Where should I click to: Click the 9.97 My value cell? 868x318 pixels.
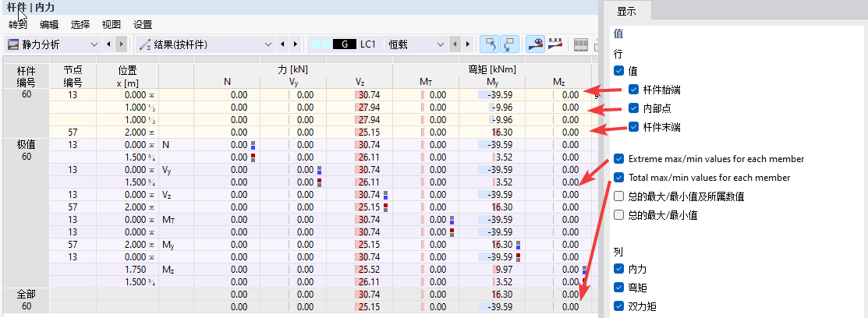[491, 270]
